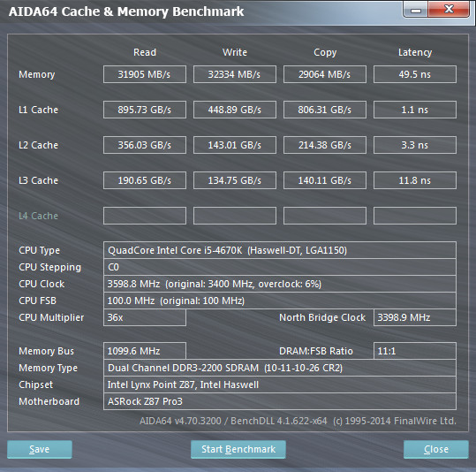Click the Latency column header
Screen dimensions: 476x472
[x=415, y=52]
